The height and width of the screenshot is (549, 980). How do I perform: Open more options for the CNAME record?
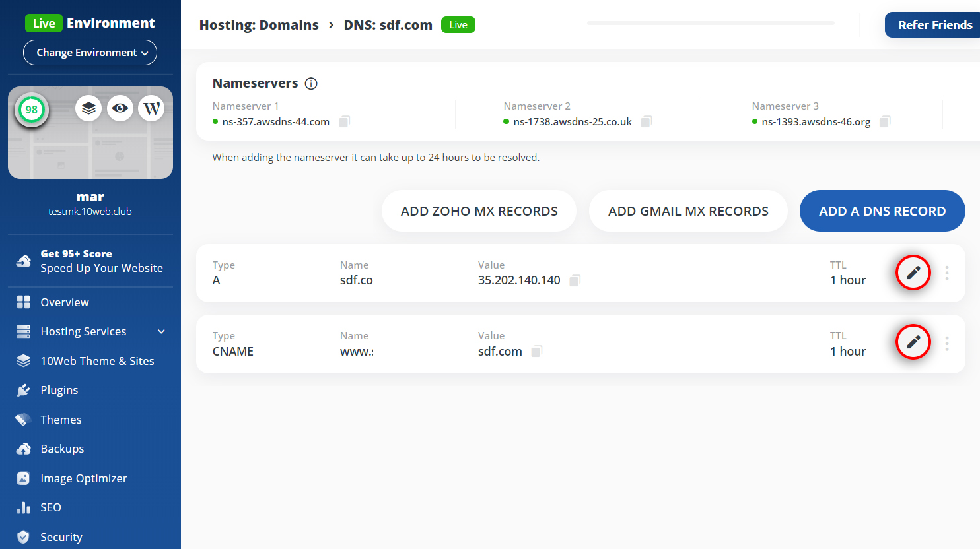pos(947,344)
